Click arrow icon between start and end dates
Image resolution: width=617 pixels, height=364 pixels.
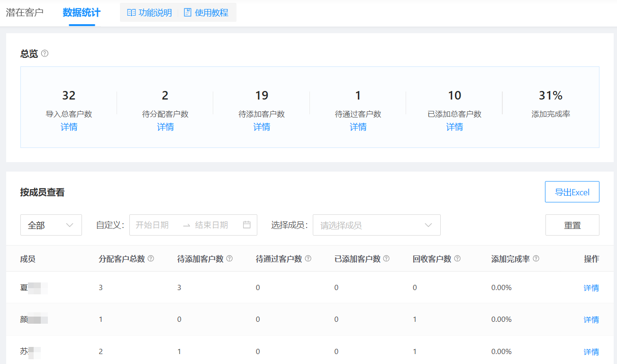(186, 225)
